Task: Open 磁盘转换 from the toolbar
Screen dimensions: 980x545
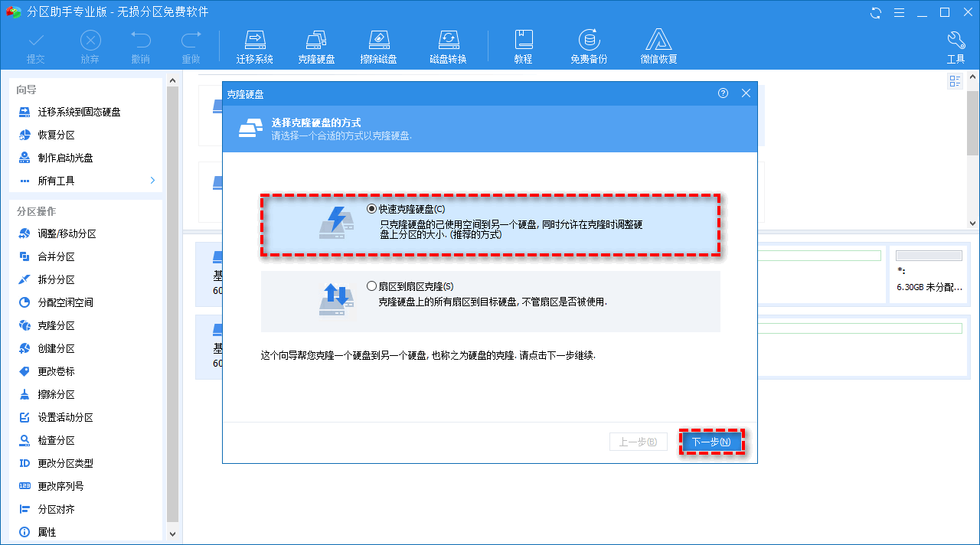Action: coord(448,47)
